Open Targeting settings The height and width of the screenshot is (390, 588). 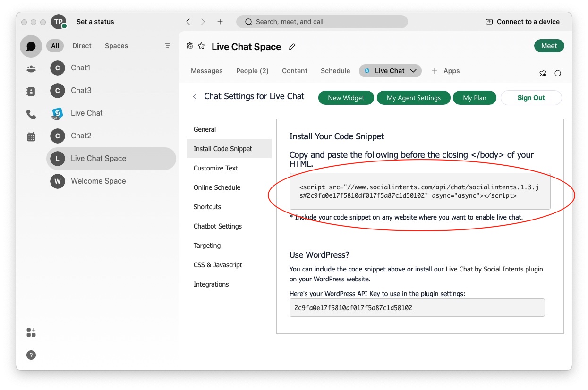coord(229,246)
